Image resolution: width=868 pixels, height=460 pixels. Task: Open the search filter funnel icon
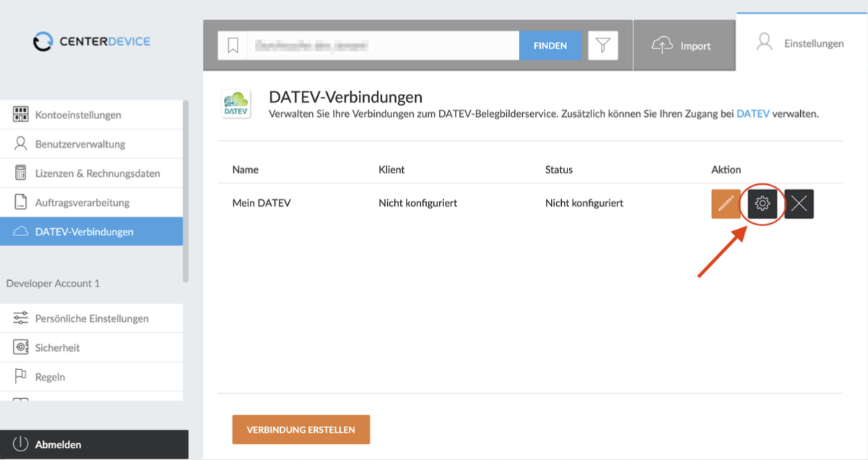tap(602, 45)
